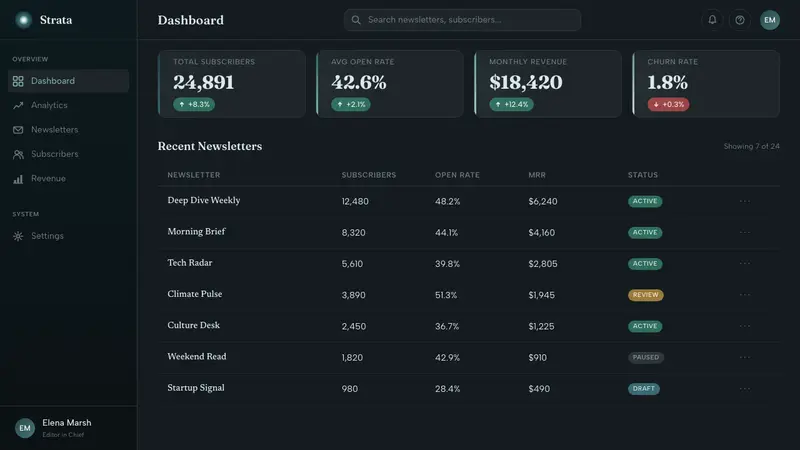Click Draft status badge for Startup Signal
This screenshot has height=450, width=800.
pyautogui.click(x=644, y=389)
